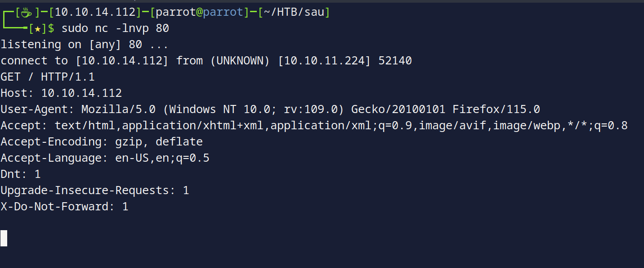Click the star symbol in prompt
This screenshot has width=644, height=268.
point(38,29)
